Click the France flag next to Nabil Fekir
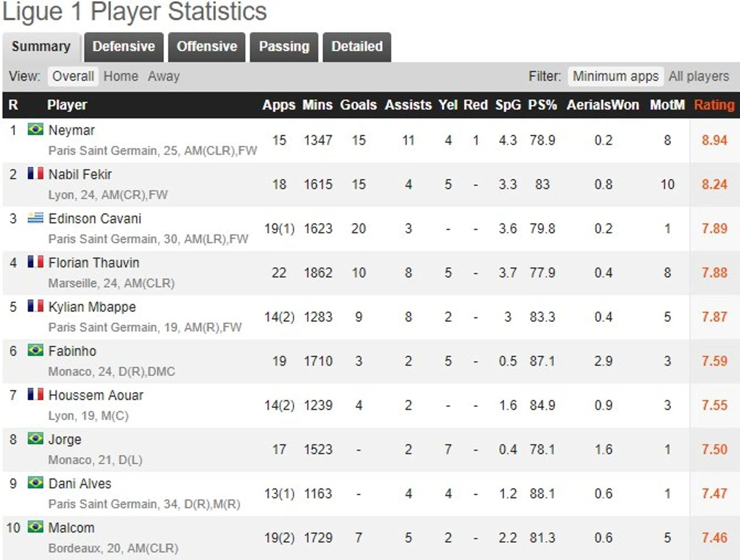Image resolution: width=740 pixels, height=560 pixels. [35, 173]
